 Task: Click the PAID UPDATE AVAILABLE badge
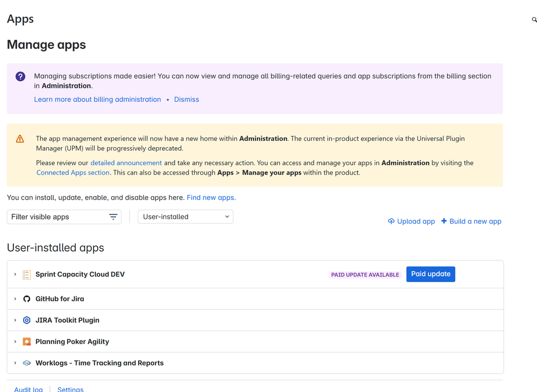click(x=365, y=275)
